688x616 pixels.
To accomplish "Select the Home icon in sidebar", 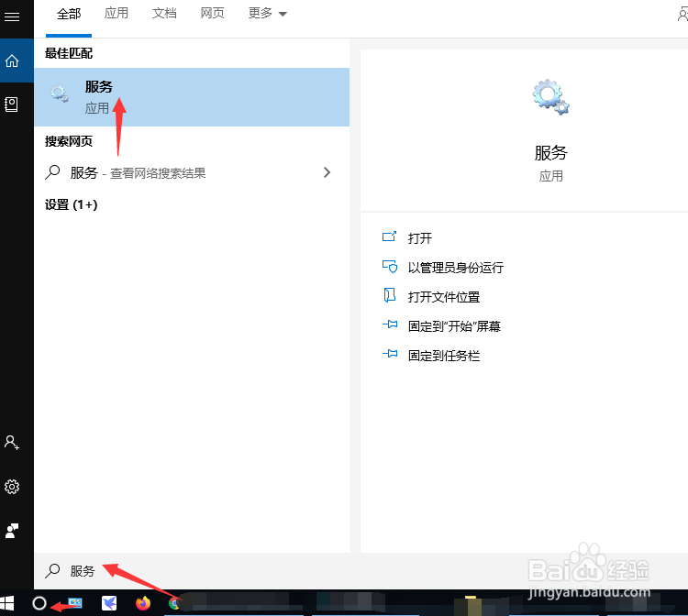I will [12, 60].
